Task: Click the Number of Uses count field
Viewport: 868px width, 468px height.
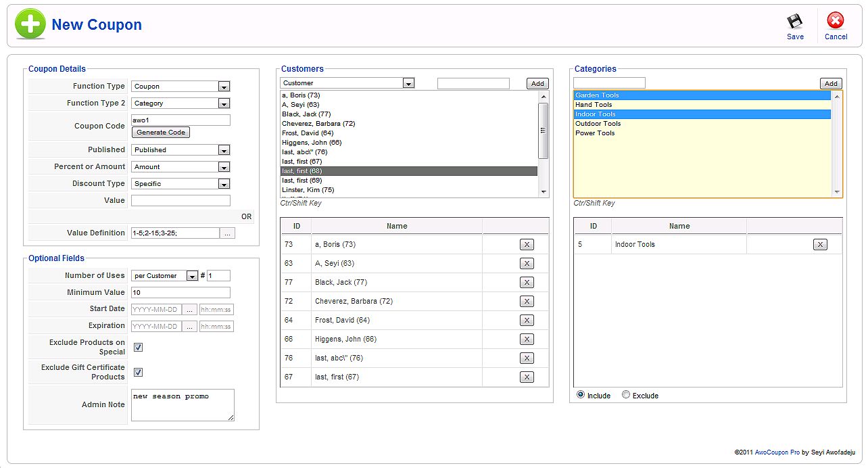Action: [x=218, y=276]
